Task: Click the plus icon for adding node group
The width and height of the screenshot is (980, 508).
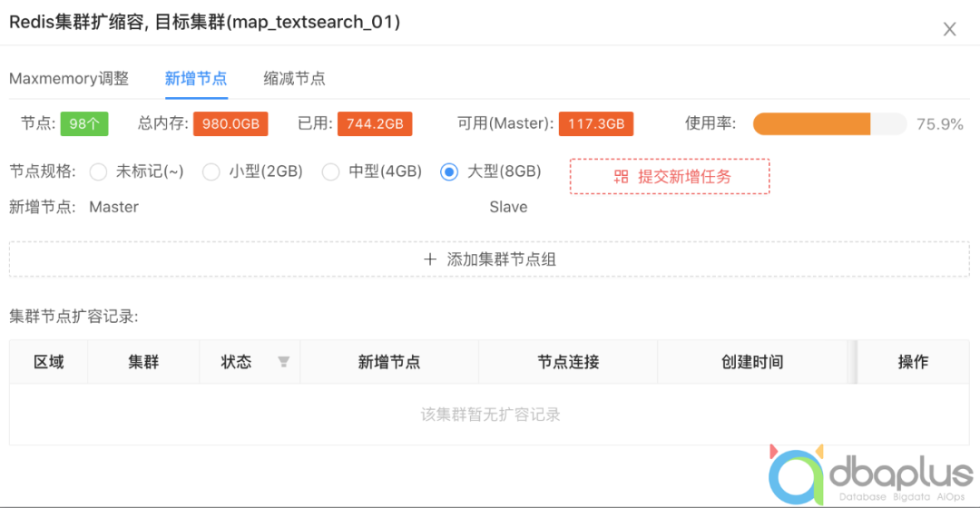Action: (430, 259)
